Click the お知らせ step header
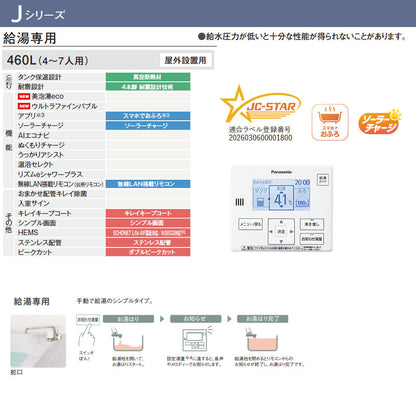The height and width of the screenshot is (416, 416). (x=196, y=319)
